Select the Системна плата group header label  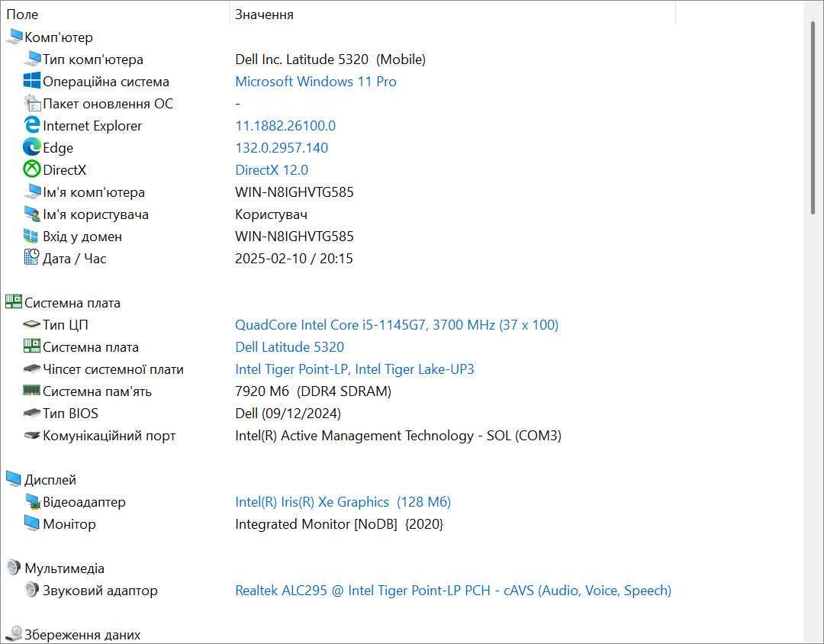72,303
